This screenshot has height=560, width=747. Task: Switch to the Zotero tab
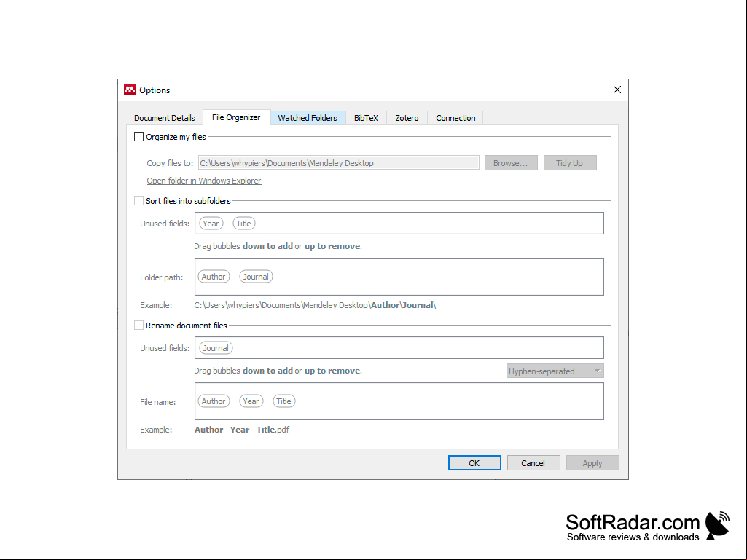pos(407,118)
